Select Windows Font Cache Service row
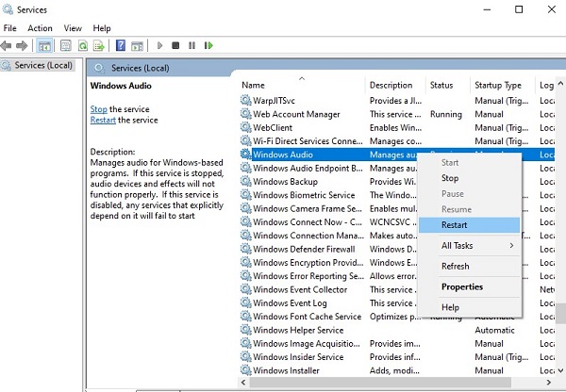The width and height of the screenshot is (566, 392). click(x=397, y=317)
